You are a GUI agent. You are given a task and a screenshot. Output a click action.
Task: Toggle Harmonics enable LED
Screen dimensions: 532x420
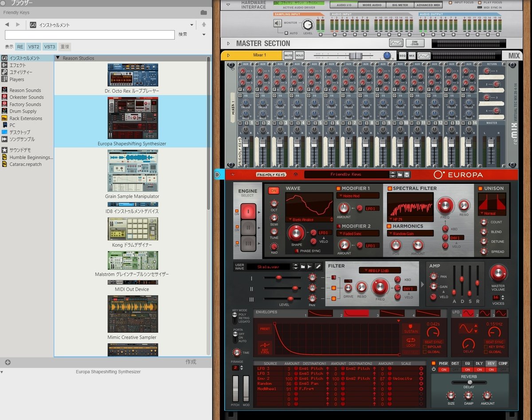(390, 226)
